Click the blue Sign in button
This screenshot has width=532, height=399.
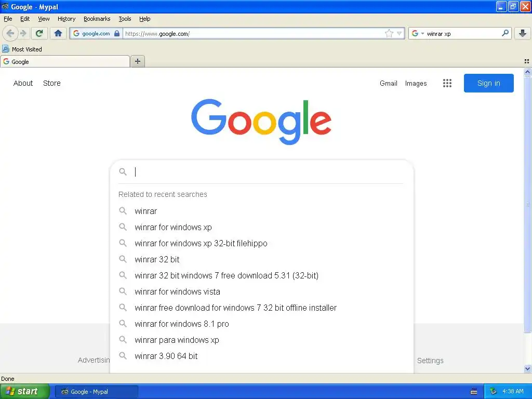pos(488,83)
